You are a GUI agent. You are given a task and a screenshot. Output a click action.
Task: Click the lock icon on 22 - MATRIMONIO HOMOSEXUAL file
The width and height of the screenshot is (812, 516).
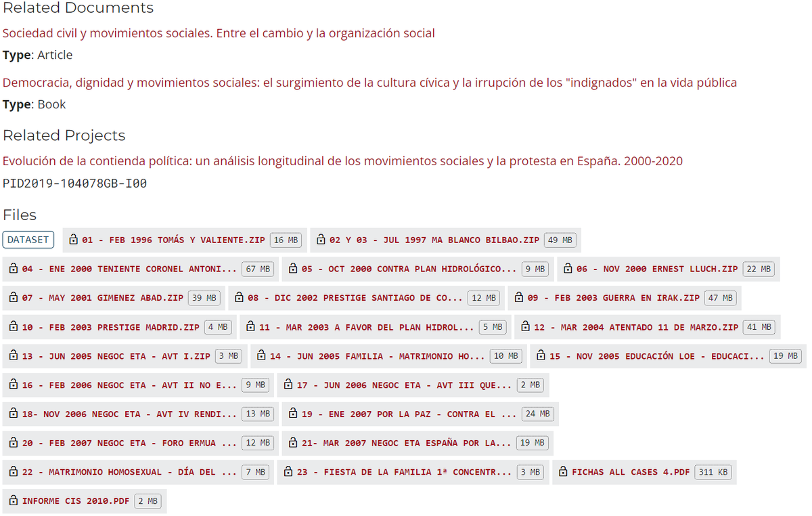tap(12, 472)
